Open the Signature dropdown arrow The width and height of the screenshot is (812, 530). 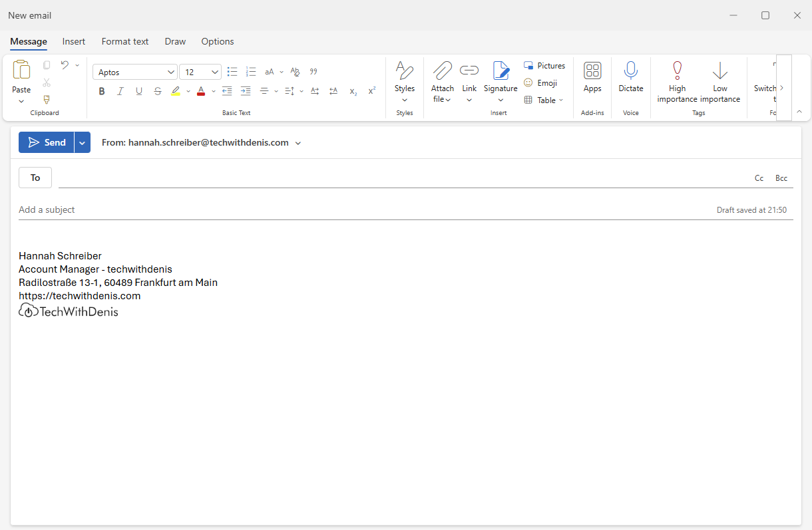coord(501,100)
